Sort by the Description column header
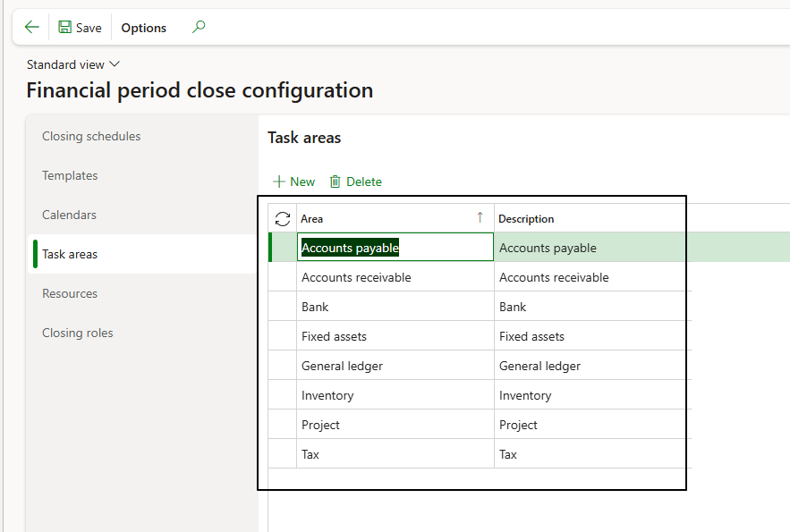The height and width of the screenshot is (532, 790). tap(526, 219)
